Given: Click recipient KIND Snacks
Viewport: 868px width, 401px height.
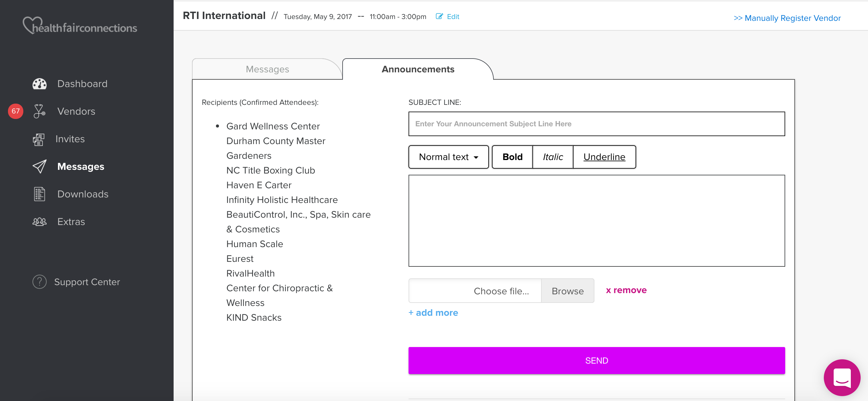Looking at the screenshot, I should [x=254, y=318].
